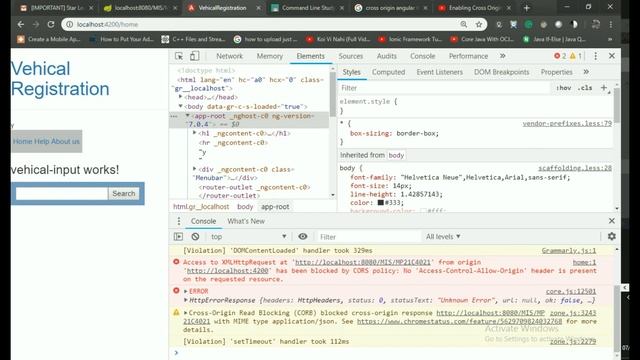Viewport: 640px width, 360px height.
Task: Show more DevTools tabs chevron
Action: coord(503,56)
